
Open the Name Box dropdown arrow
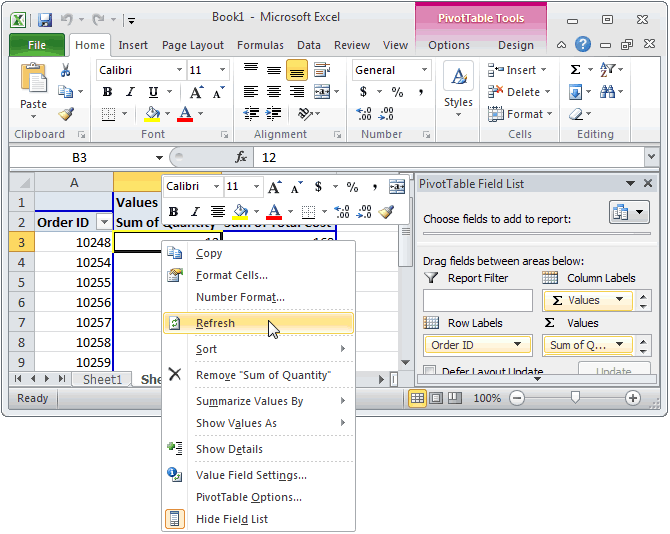pyautogui.click(x=159, y=158)
